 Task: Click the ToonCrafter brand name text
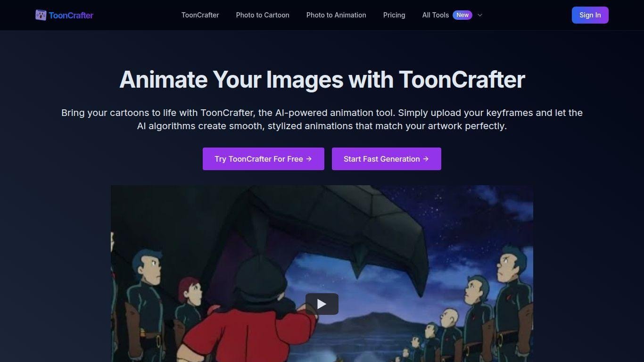pyautogui.click(x=71, y=16)
